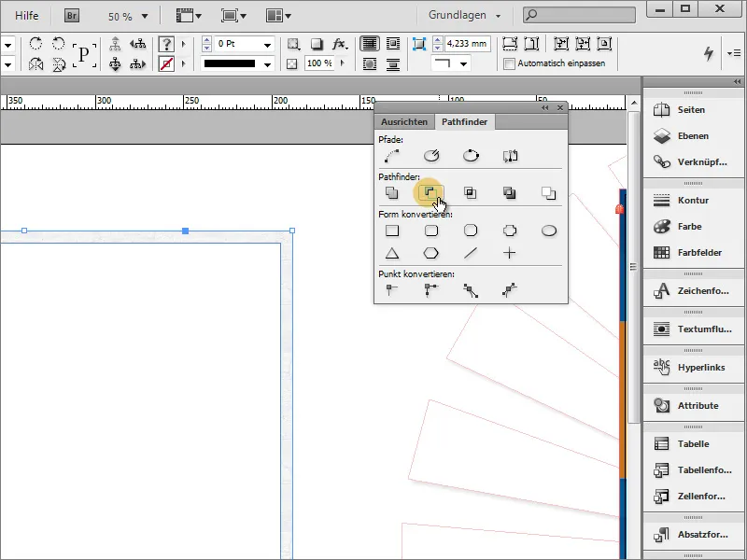This screenshot has width=747, height=560.
Task: Convert shape to beveled rectangle
Action: (x=471, y=231)
